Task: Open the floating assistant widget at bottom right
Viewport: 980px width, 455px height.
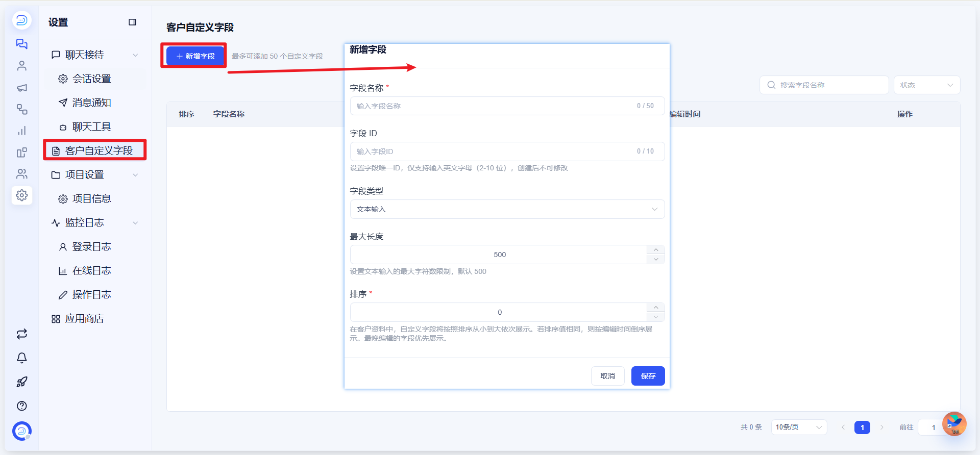Action: click(x=954, y=424)
